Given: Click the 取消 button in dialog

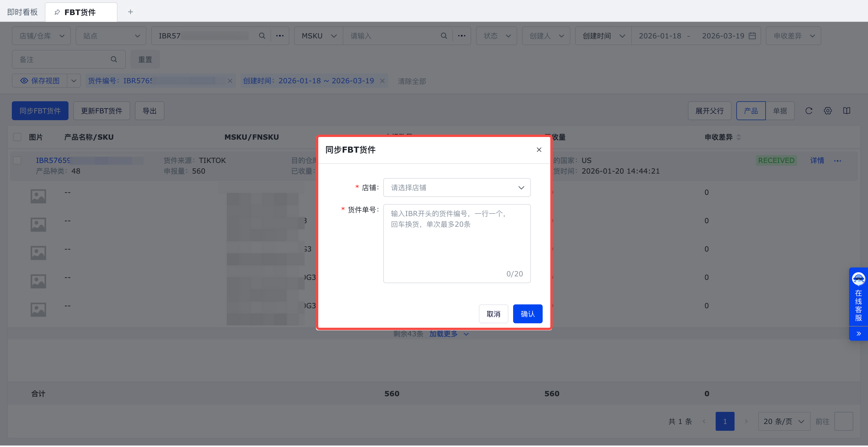Looking at the screenshot, I should tap(493, 314).
